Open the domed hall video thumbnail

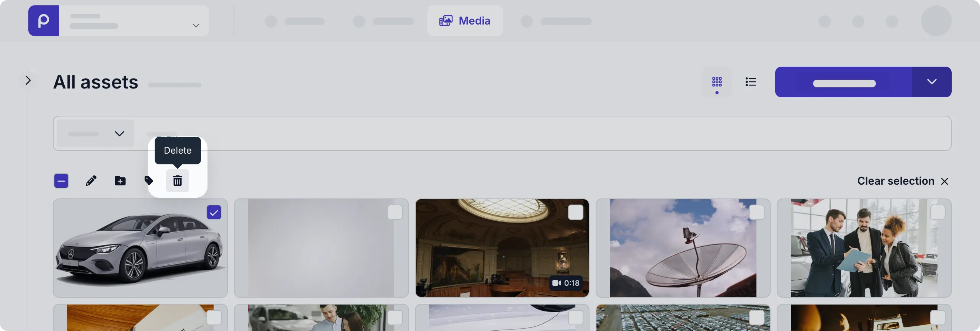502,248
